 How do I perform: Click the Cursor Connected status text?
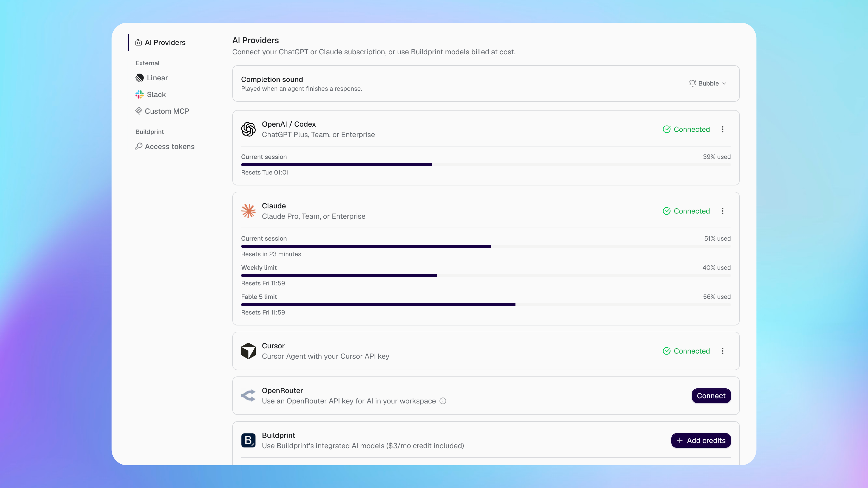(691, 351)
